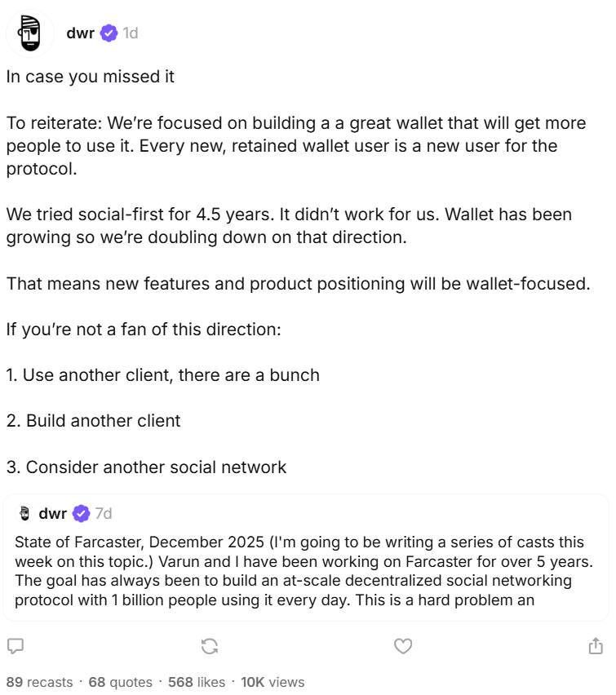Click the verified badge in quoted cast
The image size is (616, 695).
coord(81,513)
